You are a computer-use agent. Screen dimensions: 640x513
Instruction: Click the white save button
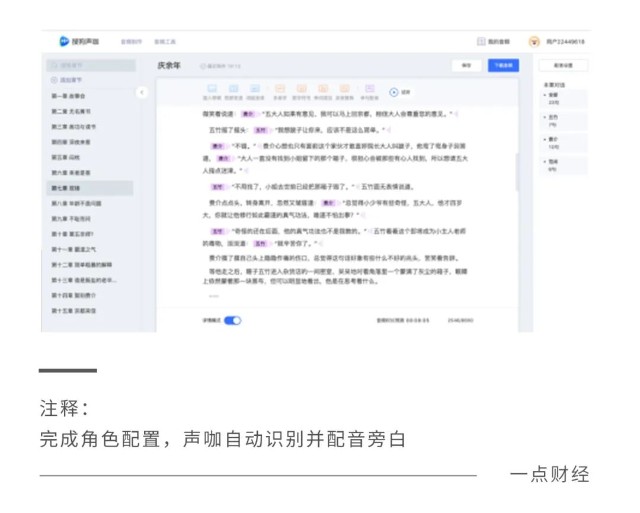(466, 65)
